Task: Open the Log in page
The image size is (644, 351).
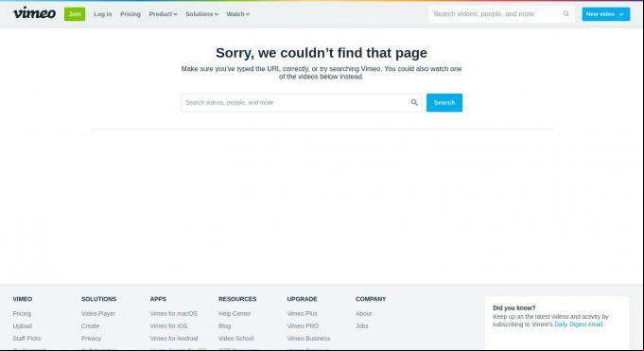Action: tap(103, 14)
